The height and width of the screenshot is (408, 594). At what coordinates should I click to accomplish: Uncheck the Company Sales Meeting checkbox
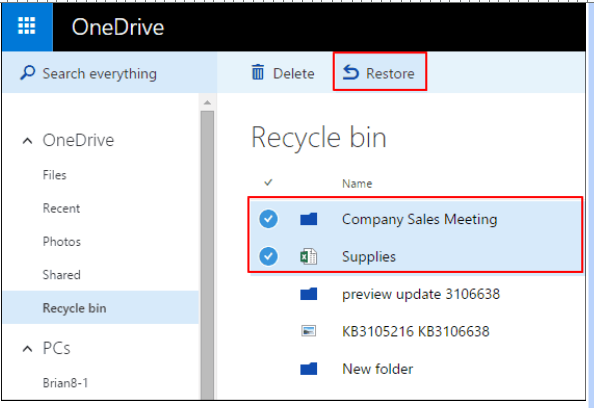click(x=268, y=219)
